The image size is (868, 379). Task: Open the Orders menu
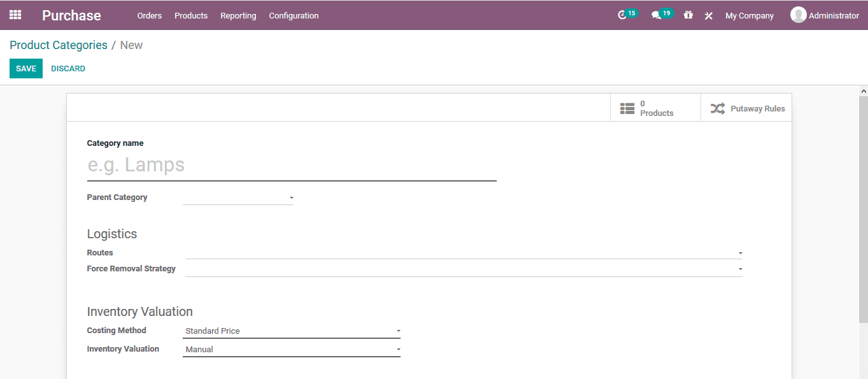[x=149, y=15]
